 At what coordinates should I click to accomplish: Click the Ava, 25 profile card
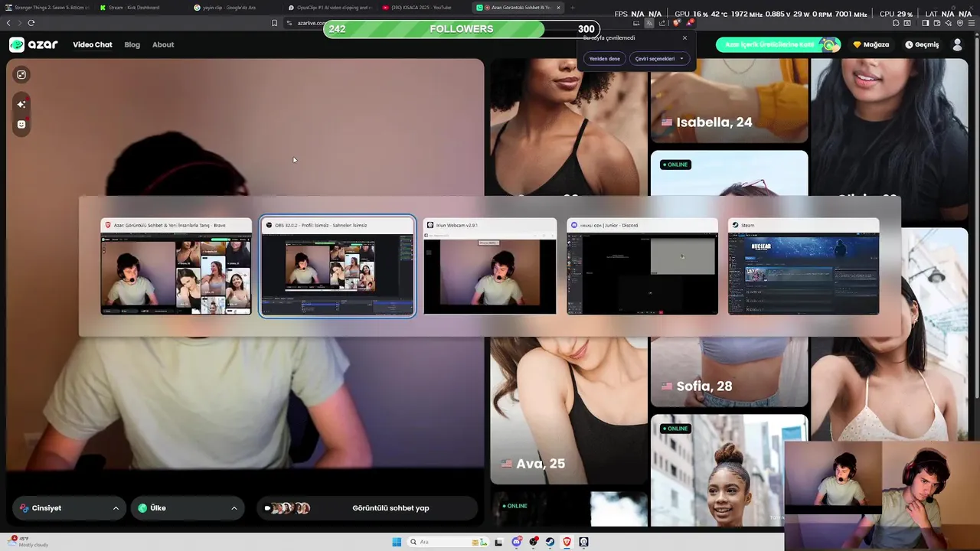(x=568, y=410)
